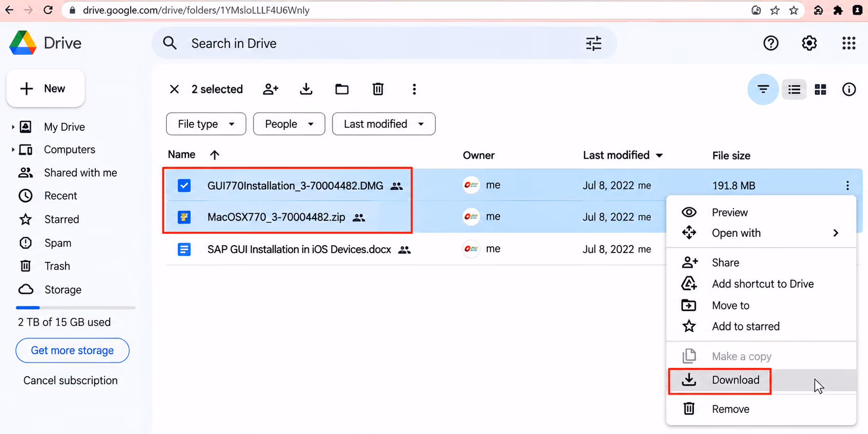Open browser extensions puzzle icon
Image resolution: width=868 pixels, height=434 pixels.
[838, 10]
